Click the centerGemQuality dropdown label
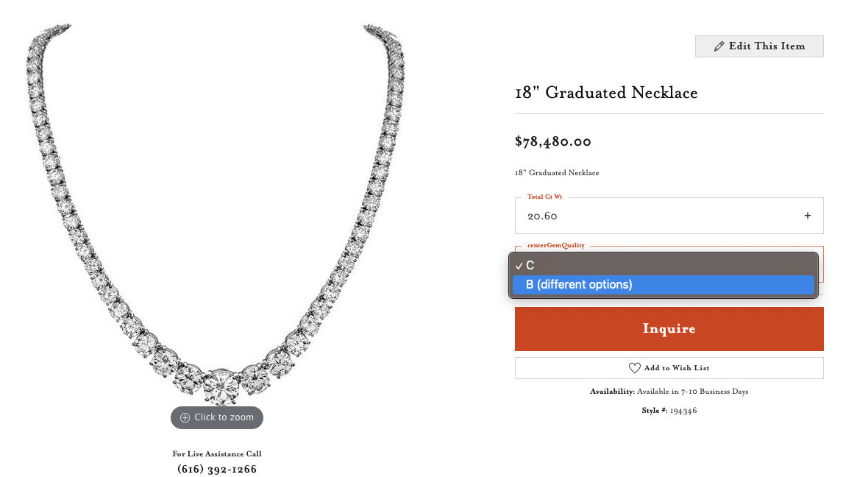The image size is (868, 477). point(558,245)
